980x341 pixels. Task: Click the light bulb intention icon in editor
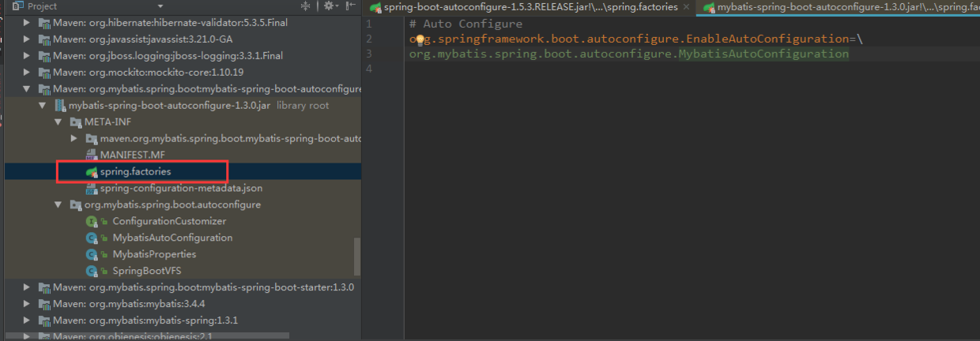(420, 39)
